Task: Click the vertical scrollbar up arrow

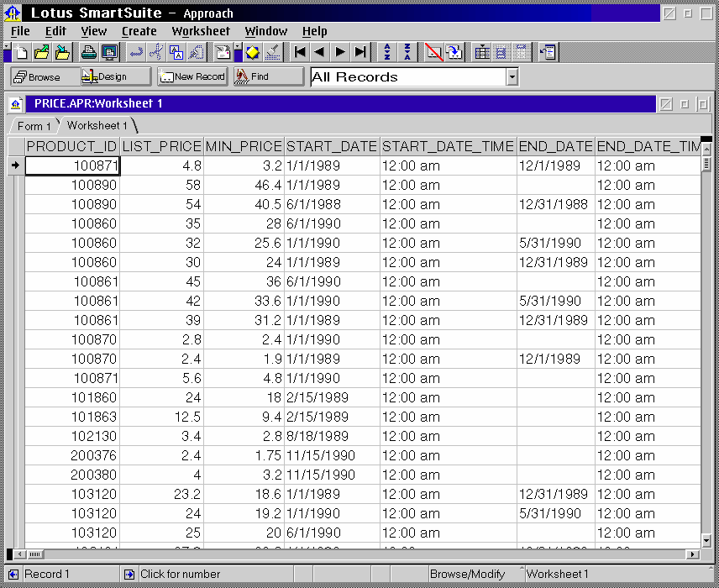Action: coord(706,150)
